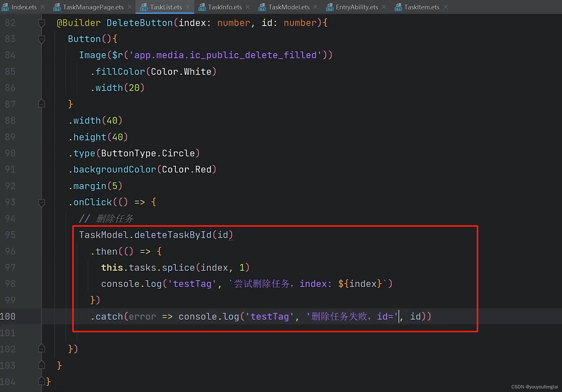Click '.width(20)' on line 86
The width and height of the screenshot is (562, 392).
(x=117, y=88)
